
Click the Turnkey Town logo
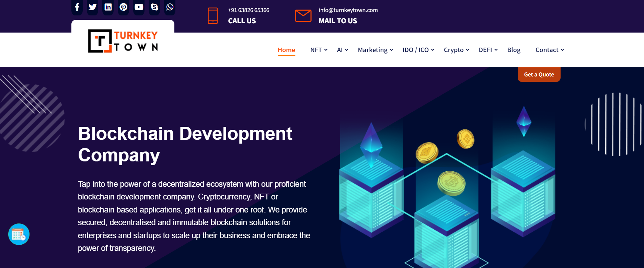pos(123,41)
